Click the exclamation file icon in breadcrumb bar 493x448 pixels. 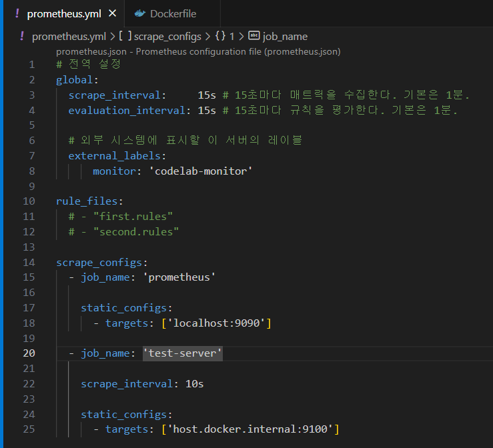pos(22,36)
